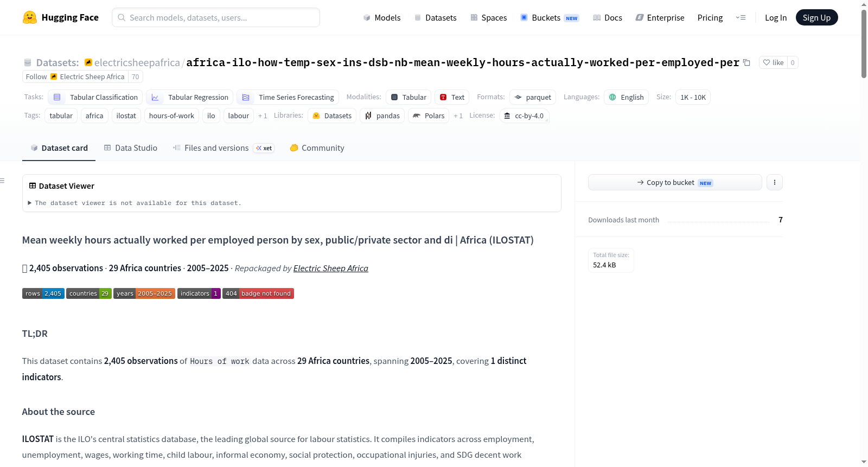Expand the extra navigation menu dropdown
The width and height of the screenshot is (868, 467).
[741, 17]
